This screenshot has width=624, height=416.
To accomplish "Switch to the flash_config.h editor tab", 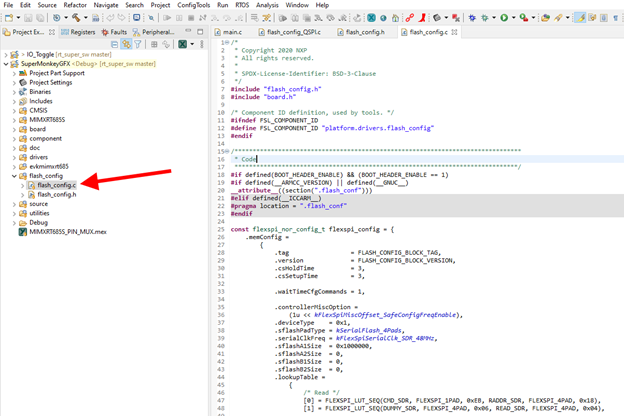I will pyautogui.click(x=362, y=32).
